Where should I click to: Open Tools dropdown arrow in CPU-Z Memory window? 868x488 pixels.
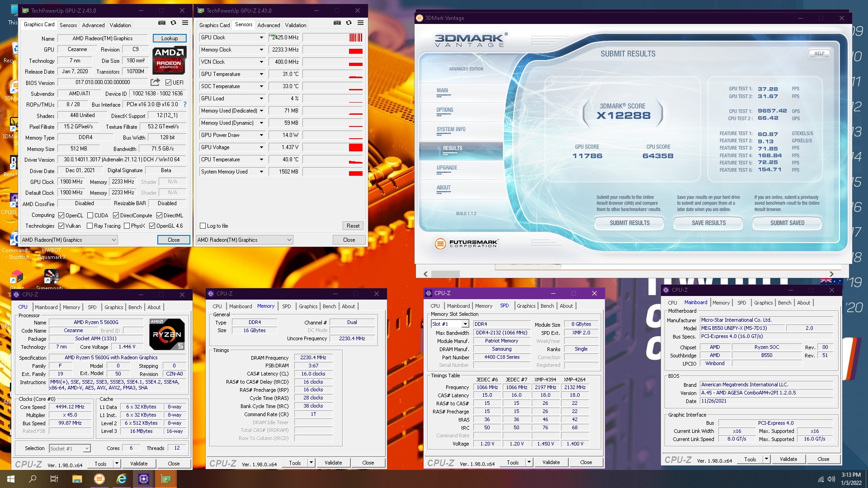[x=311, y=463]
